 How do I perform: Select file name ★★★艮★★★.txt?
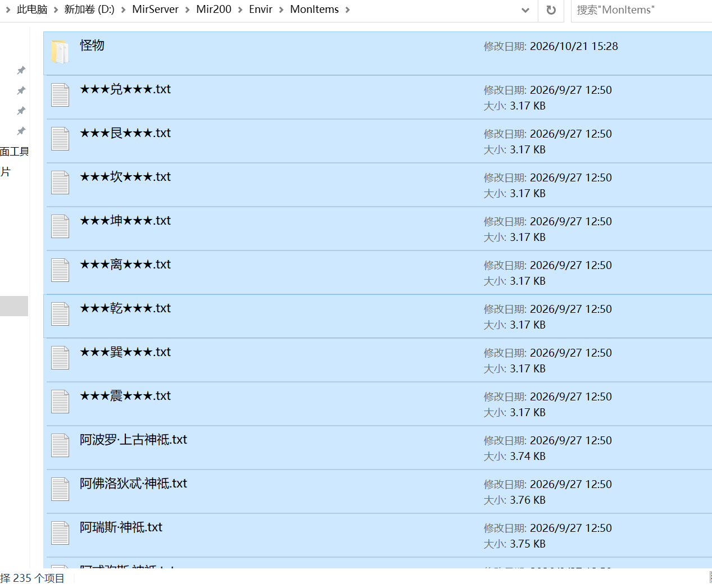pos(125,133)
